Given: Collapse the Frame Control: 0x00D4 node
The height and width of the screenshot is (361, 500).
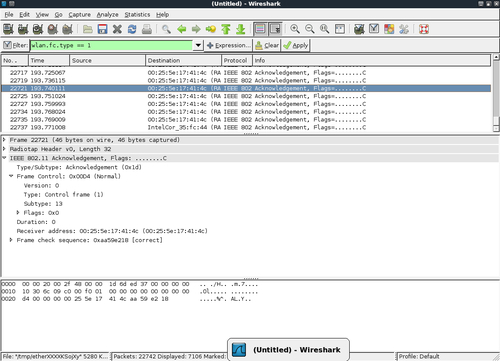Looking at the screenshot, I should 11,176.
